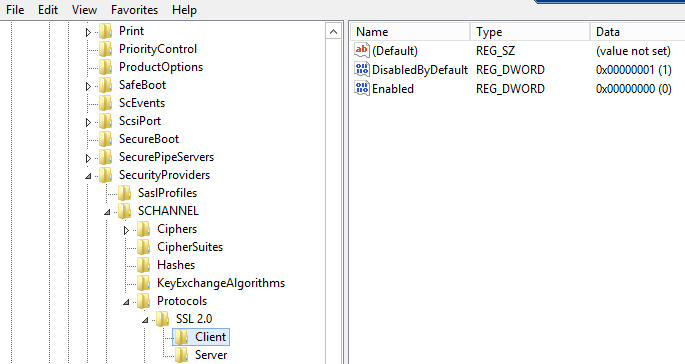Click the SecureBoot folder icon
685x364 pixels.
pyautogui.click(x=105, y=139)
